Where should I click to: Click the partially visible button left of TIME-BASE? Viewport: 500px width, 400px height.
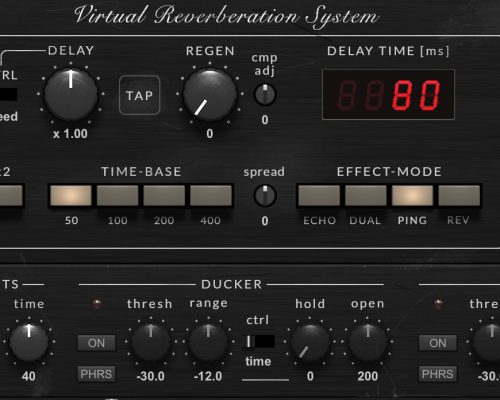click(11, 196)
